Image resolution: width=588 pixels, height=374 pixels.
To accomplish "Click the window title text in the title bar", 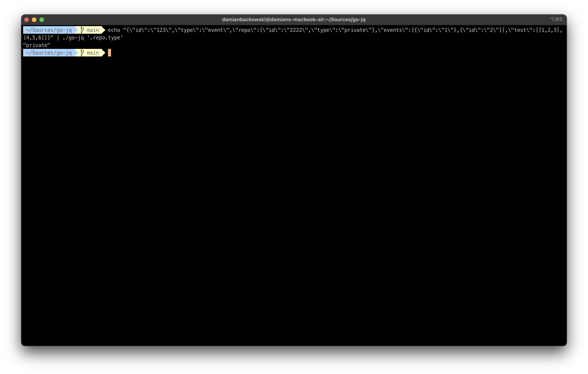I will point(293,20).
